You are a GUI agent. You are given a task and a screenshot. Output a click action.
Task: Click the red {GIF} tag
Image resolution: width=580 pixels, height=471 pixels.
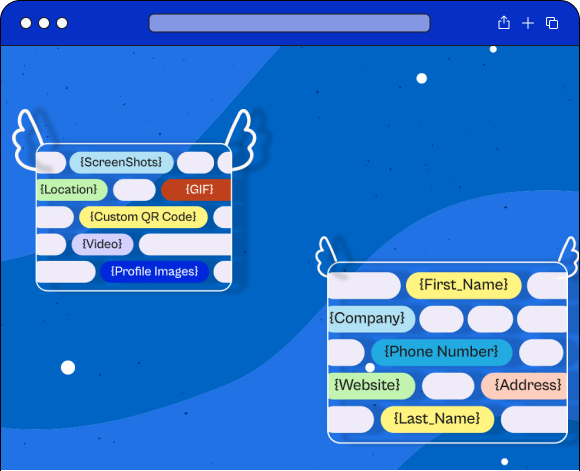pos(196,190)
